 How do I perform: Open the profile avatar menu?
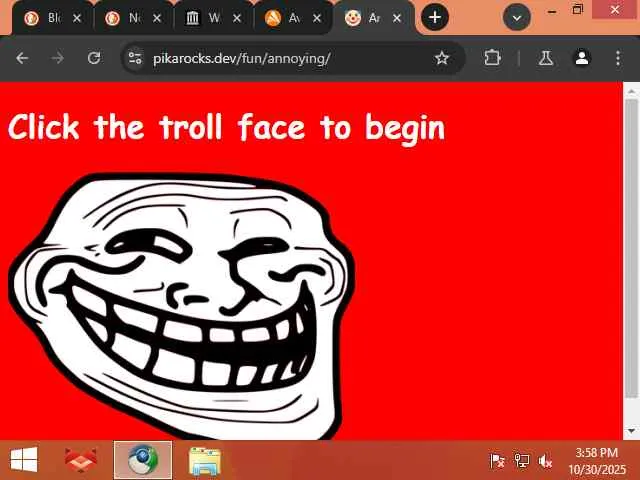pyautogui.click(x=582, y=58)
